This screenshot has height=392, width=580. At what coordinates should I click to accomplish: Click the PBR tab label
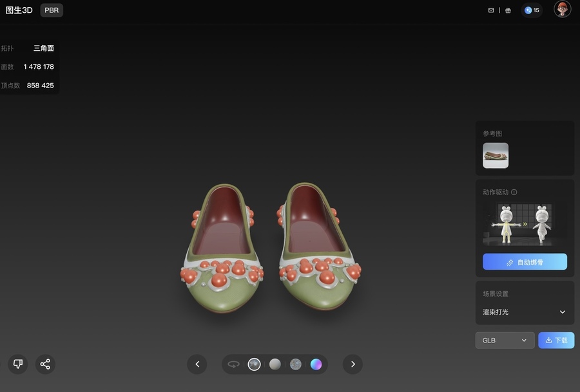pyautogui.click(x=52, y=10)
